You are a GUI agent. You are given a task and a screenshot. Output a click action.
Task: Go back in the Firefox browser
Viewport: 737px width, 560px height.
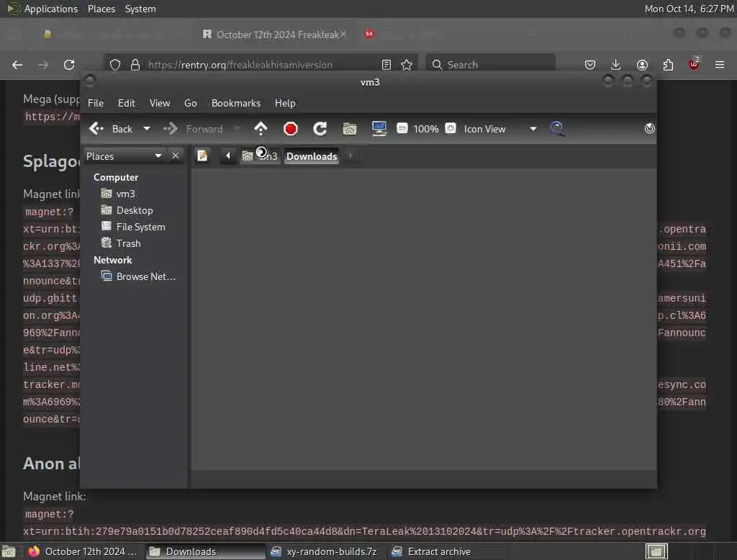pos(17,65)
